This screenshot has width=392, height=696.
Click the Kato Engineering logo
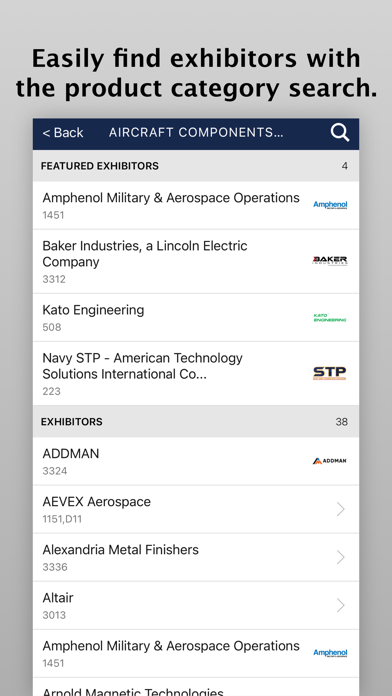(330, 318)
